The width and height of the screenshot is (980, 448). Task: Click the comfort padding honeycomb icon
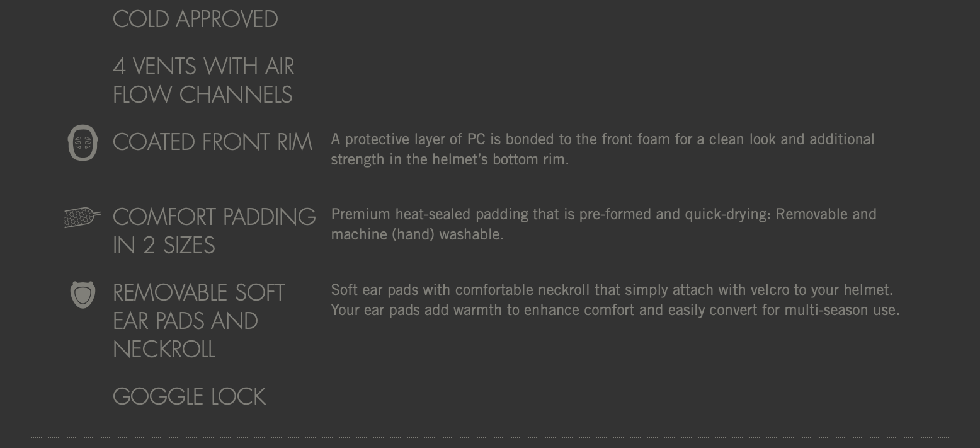[83, 217]
